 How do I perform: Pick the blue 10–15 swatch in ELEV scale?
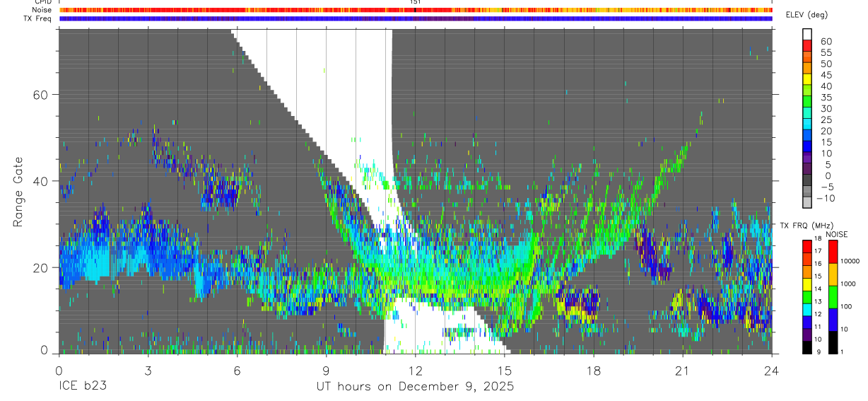(807, 146)
